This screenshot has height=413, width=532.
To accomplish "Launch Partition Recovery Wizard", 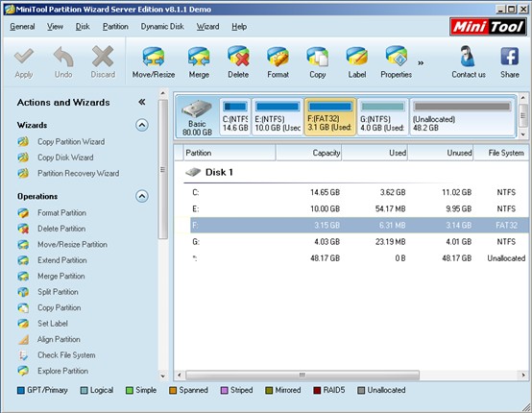I will pyautogui.click(x=79, y=173).
